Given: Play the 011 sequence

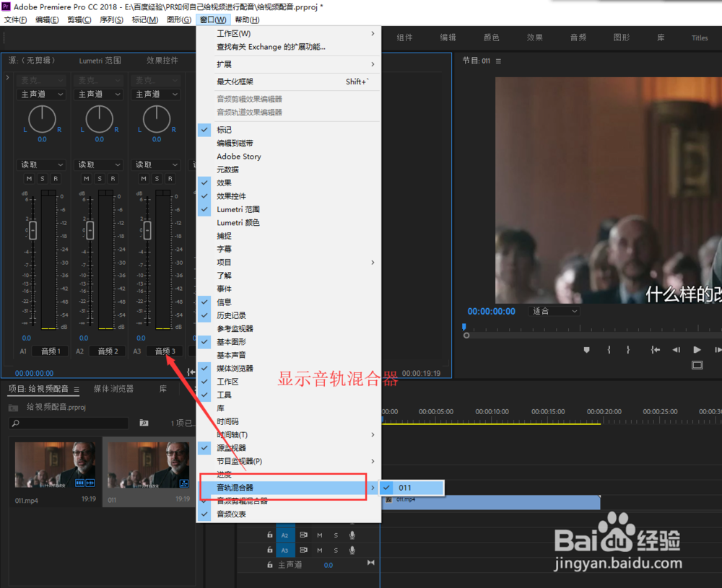Looking at the screenshot, I should click(697, 350).
